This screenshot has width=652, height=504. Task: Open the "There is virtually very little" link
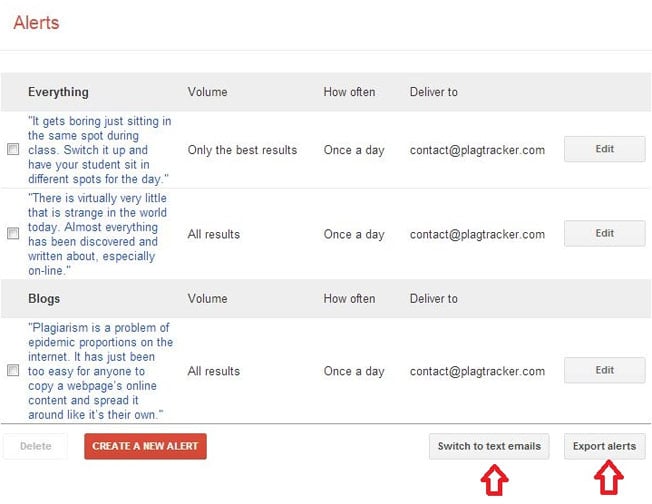[x=98, y=234]
